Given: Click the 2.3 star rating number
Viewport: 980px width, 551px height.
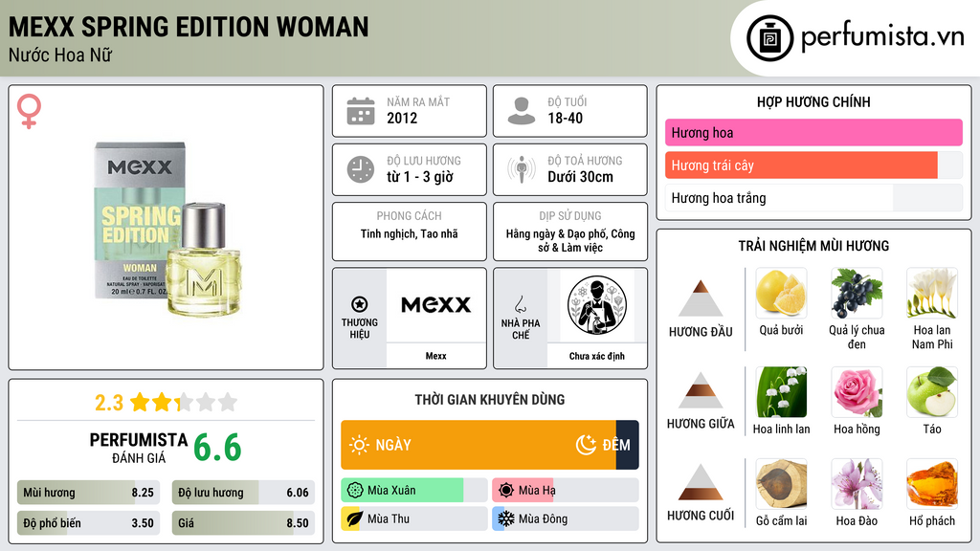Looking at the screenshot, I should [109, 403].
